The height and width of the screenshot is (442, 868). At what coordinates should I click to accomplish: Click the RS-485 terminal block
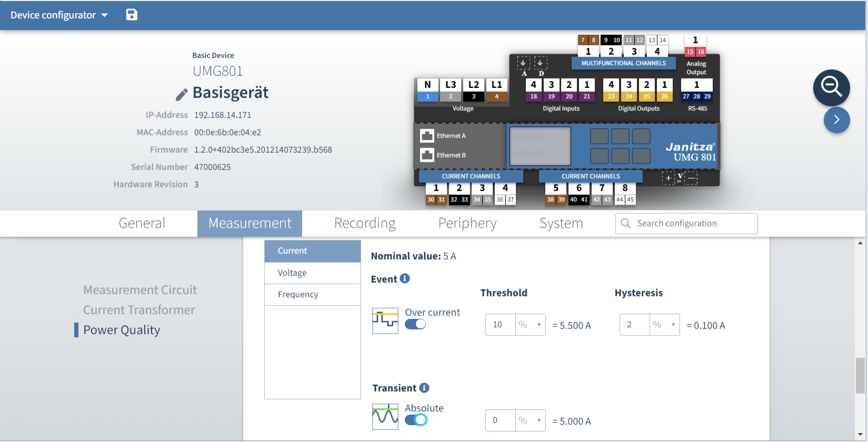coord(696,90)
